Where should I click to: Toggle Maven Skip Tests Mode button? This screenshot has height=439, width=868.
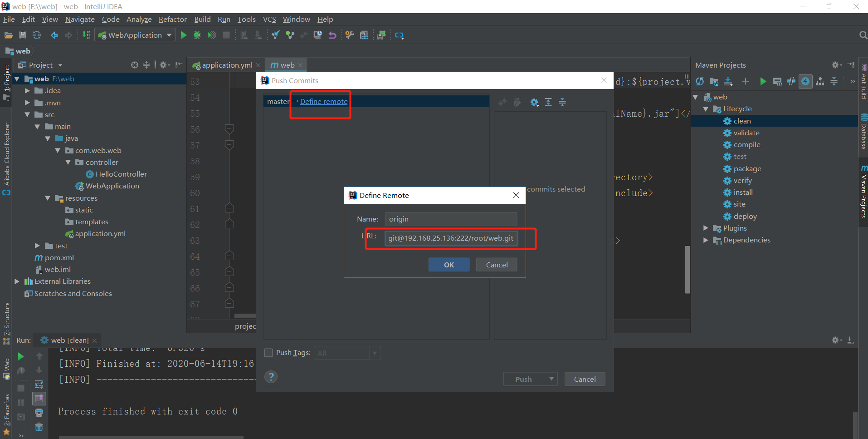click(805, 81)
